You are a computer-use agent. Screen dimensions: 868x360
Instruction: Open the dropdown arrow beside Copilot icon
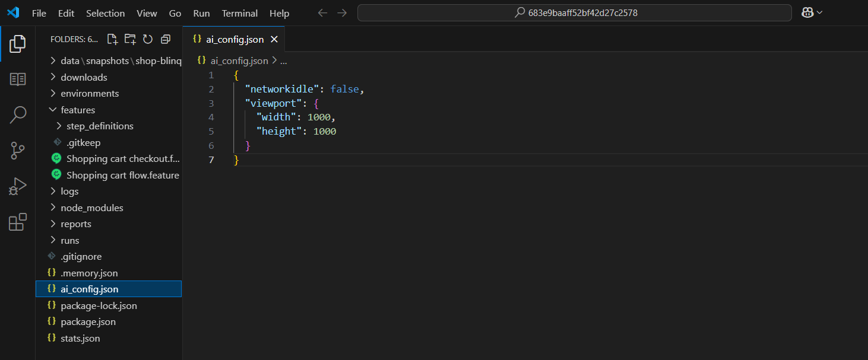click(820, 12)
